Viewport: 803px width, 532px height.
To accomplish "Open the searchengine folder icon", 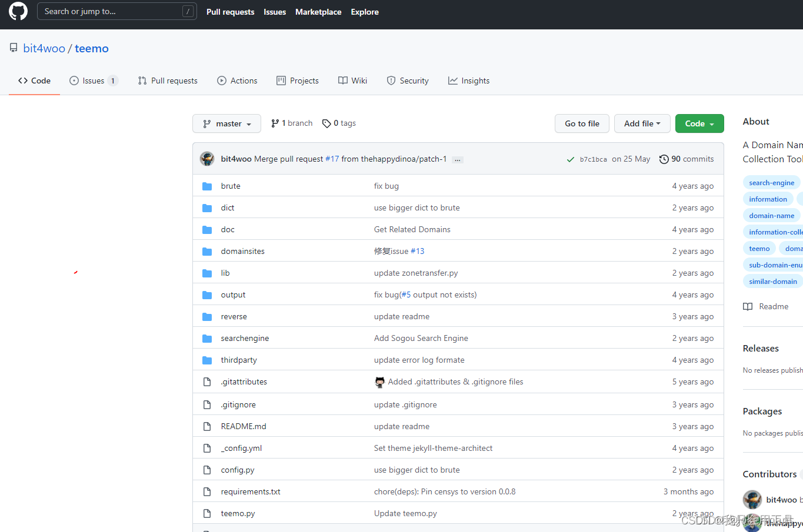I will point(207,338).
